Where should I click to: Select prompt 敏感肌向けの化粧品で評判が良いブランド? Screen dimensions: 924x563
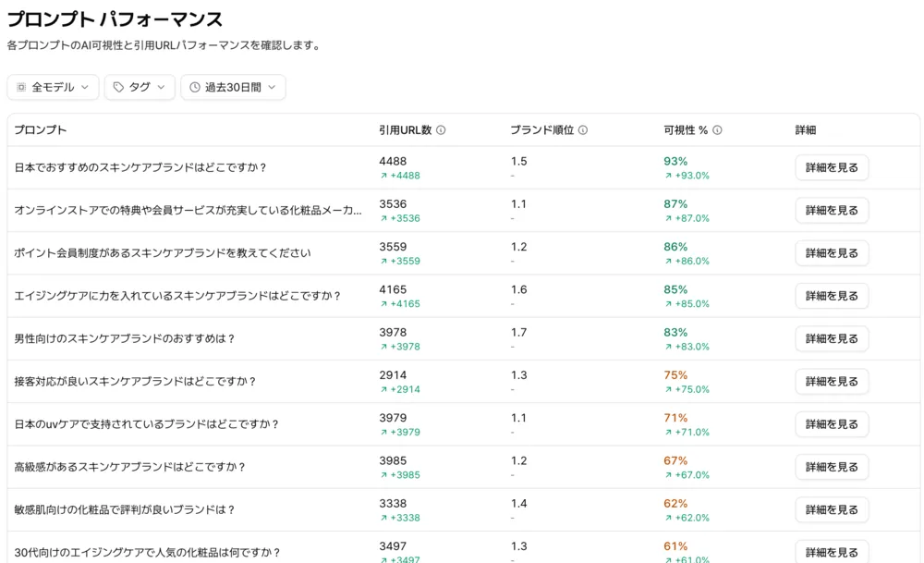[x=125, y=509]
